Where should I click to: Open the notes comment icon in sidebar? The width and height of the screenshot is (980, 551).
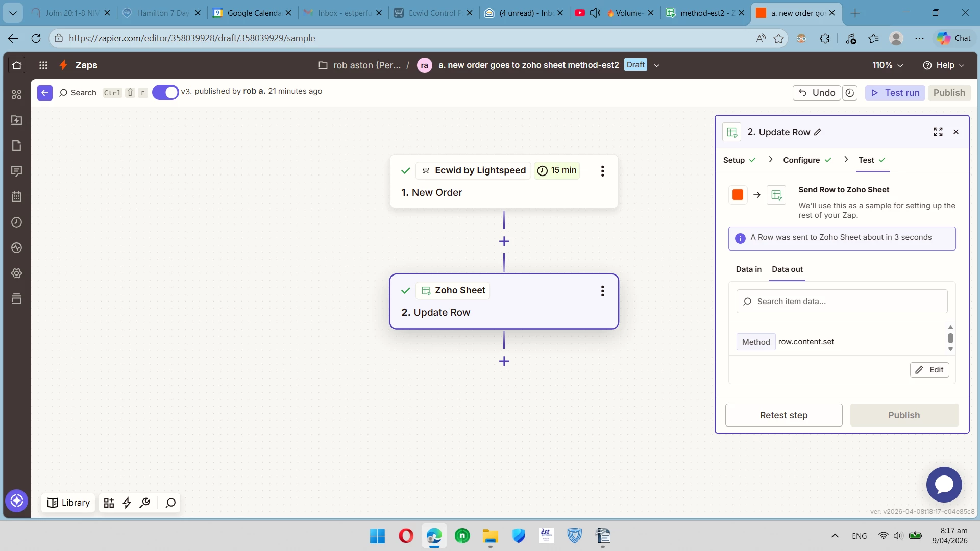click(17, 171)
